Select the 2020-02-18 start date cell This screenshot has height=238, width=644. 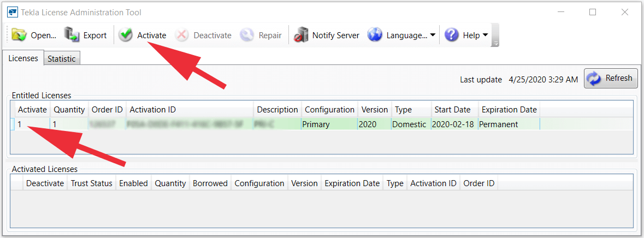(454, 124)
